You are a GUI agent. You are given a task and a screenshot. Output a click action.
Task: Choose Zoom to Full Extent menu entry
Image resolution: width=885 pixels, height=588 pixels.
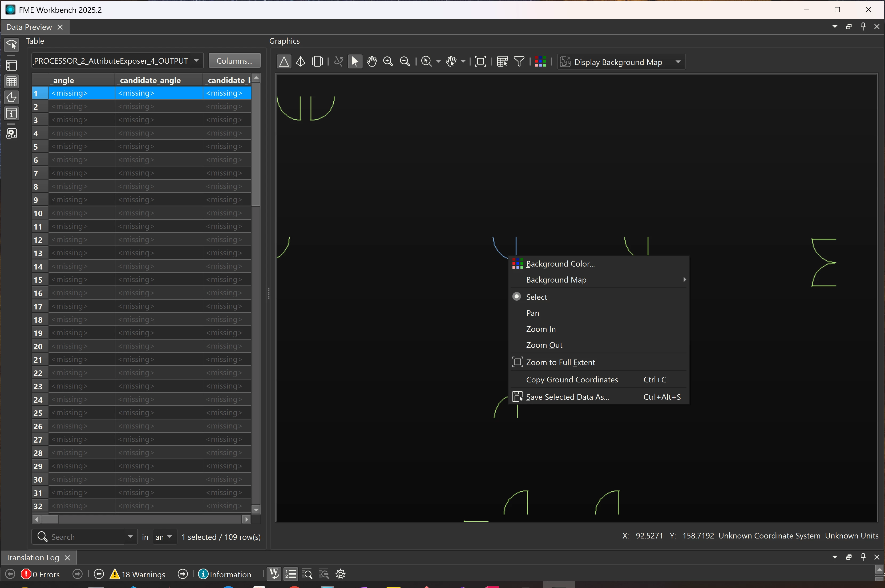(x=560, y=362)
